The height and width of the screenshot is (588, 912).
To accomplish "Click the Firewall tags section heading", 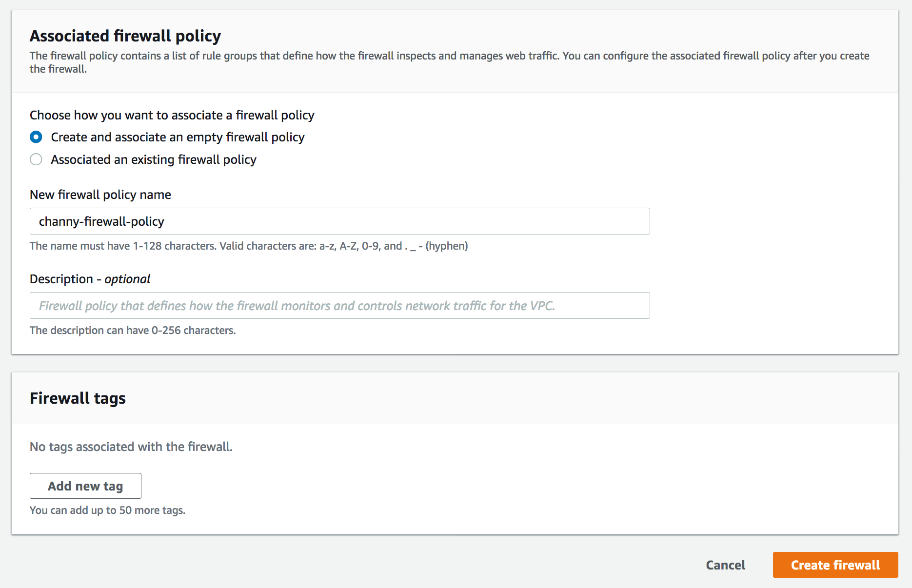I will pos(78,398).
